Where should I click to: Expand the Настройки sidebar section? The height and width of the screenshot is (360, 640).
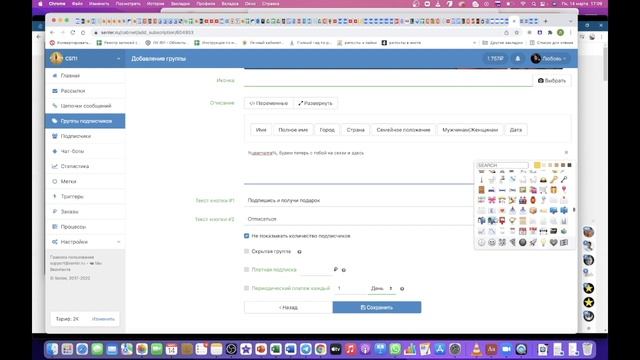pos(85,242)
